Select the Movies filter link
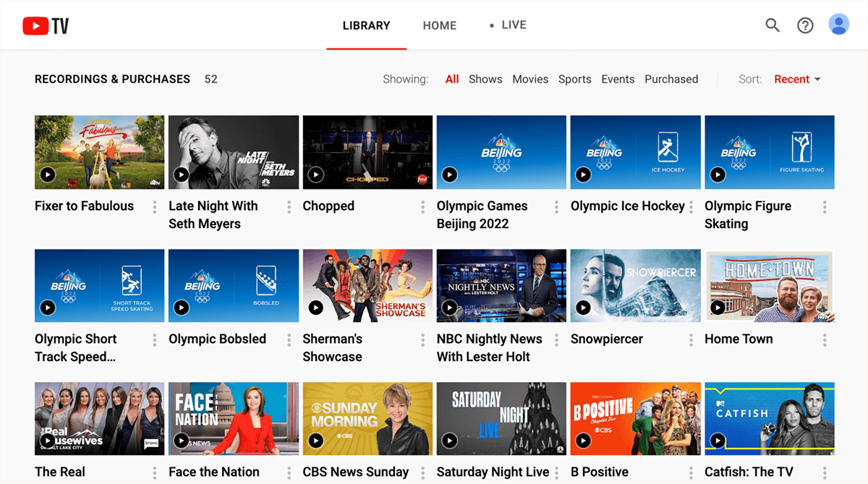 530,79
